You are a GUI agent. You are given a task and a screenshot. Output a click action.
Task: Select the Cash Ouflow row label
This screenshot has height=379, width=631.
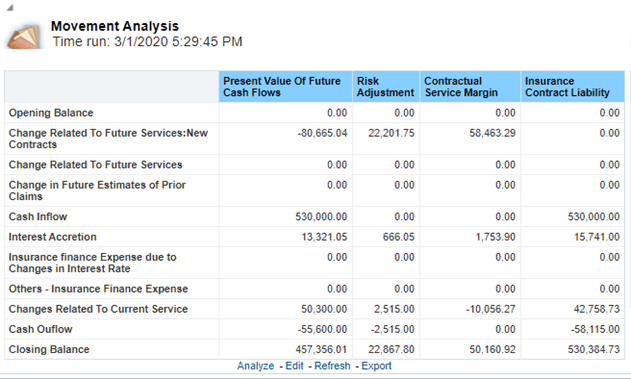coord(41,329)
